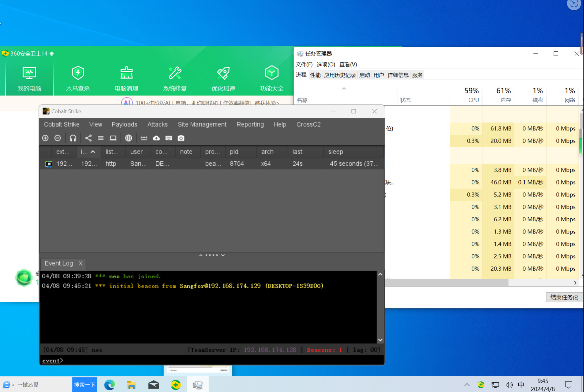Click Task Manager horizontal scroll right arrow

coord(575,283)
